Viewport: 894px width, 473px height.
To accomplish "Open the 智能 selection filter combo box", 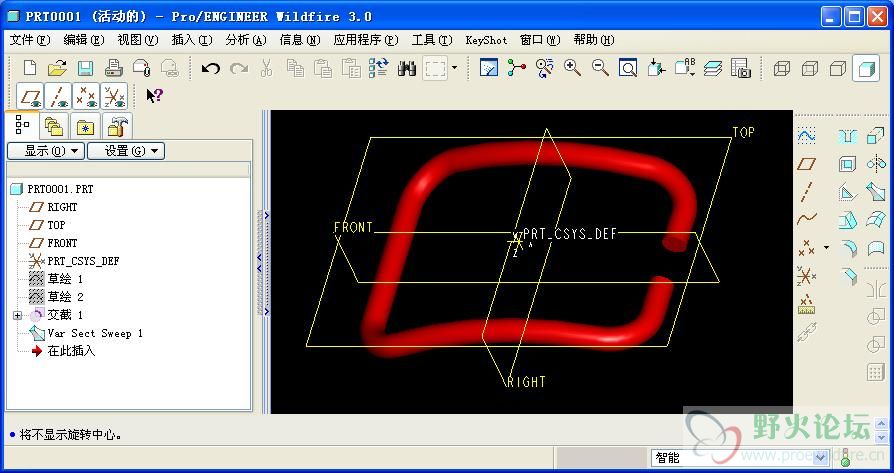I will pyautogui.click(x=740, y=458).
